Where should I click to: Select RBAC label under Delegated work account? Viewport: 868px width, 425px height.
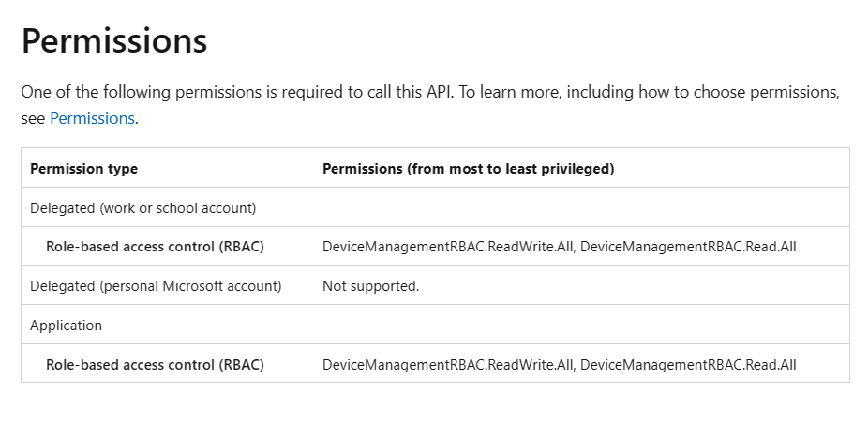[x=155, y=247]
